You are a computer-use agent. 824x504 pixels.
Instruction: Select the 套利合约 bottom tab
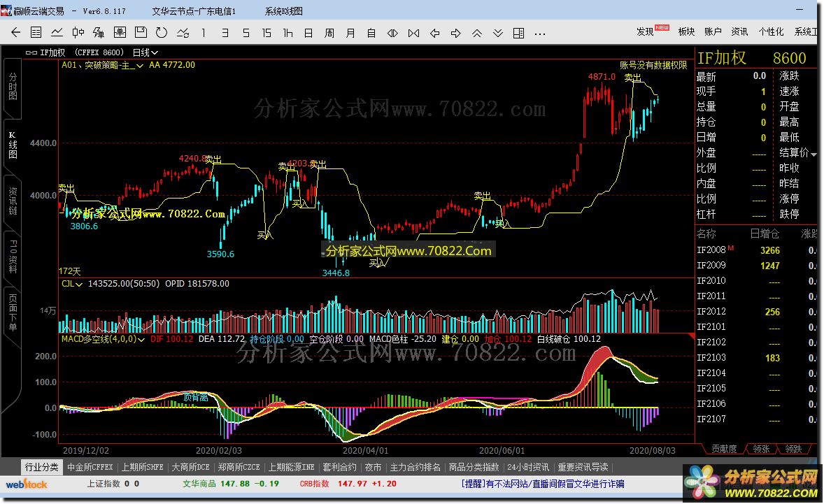pyautogui.click(x=339, y=467)
